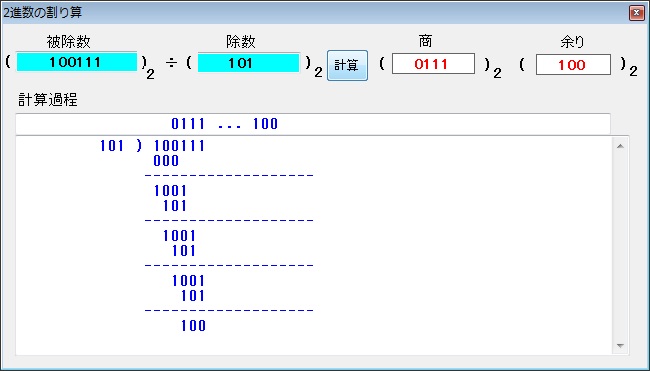Click the scroll up arrow in 計算過程

pos(620,146)
